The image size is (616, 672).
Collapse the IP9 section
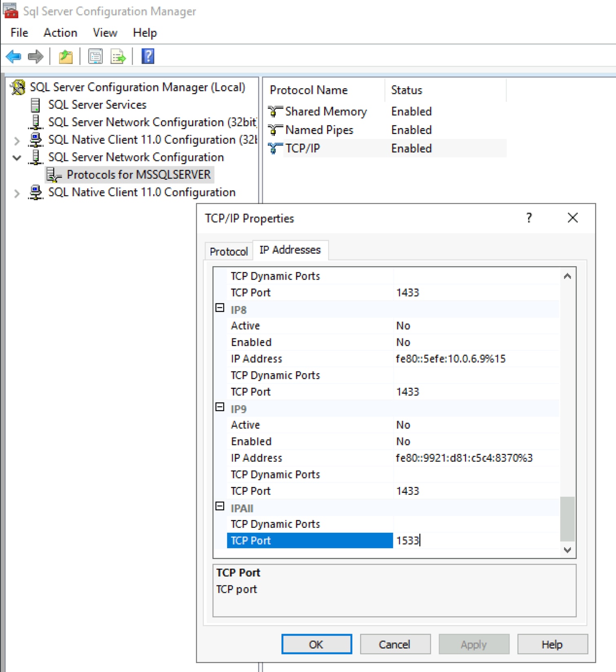(x=220, y=407)
